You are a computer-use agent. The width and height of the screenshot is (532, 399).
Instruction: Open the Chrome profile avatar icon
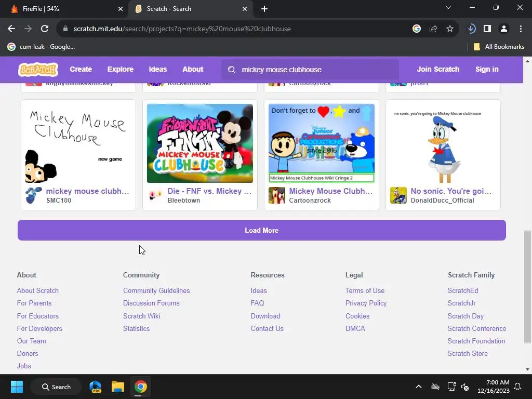pos(504,29)
